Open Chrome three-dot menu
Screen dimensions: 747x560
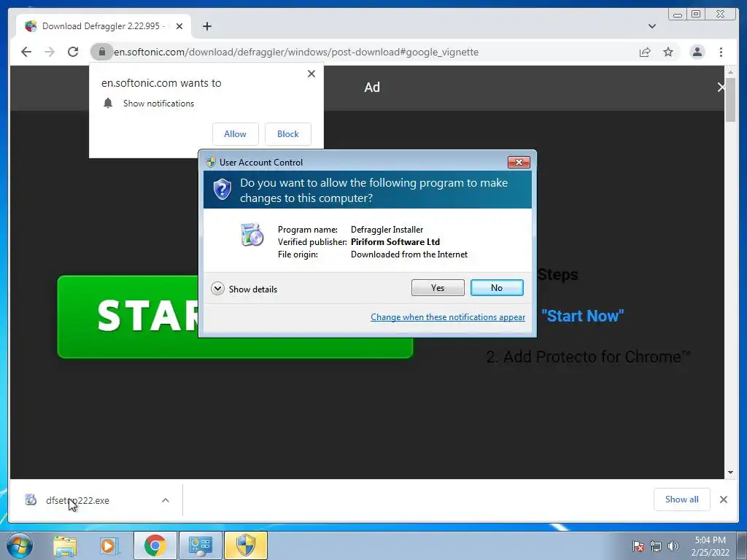(721, 52)
